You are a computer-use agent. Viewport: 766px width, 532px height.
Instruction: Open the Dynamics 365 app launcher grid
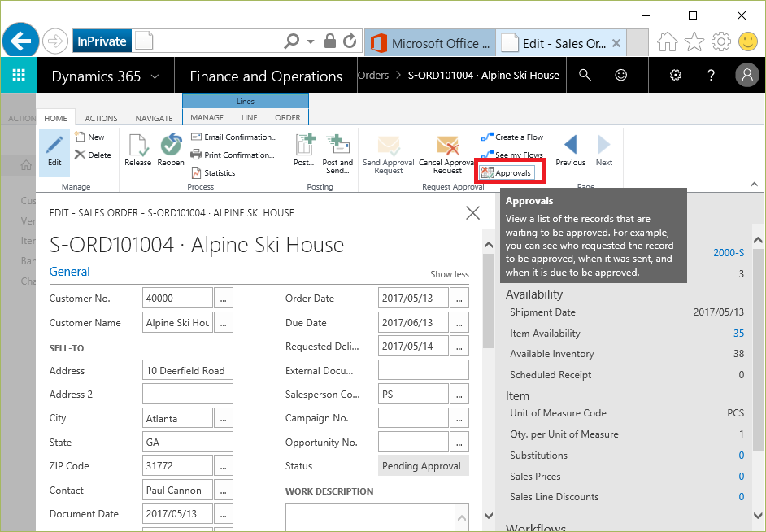pyautogui.click(x=19, y=75)
